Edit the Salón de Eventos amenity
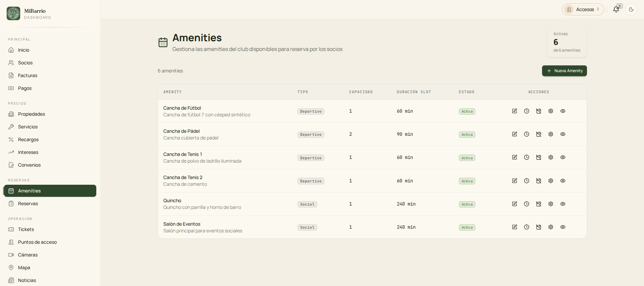The width and height of the screenshot is (644, 286). coord(515,227)
